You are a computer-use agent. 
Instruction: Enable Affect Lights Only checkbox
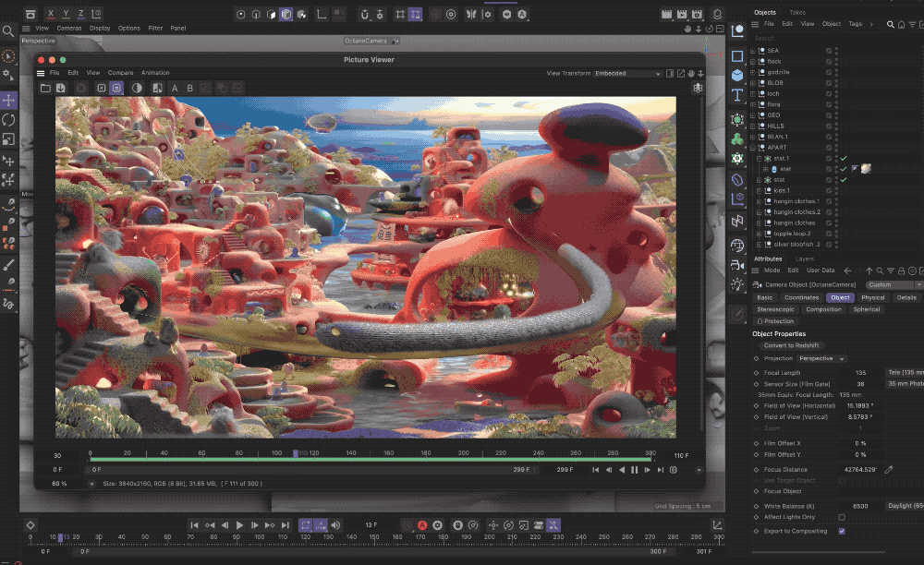pos(841,517)
